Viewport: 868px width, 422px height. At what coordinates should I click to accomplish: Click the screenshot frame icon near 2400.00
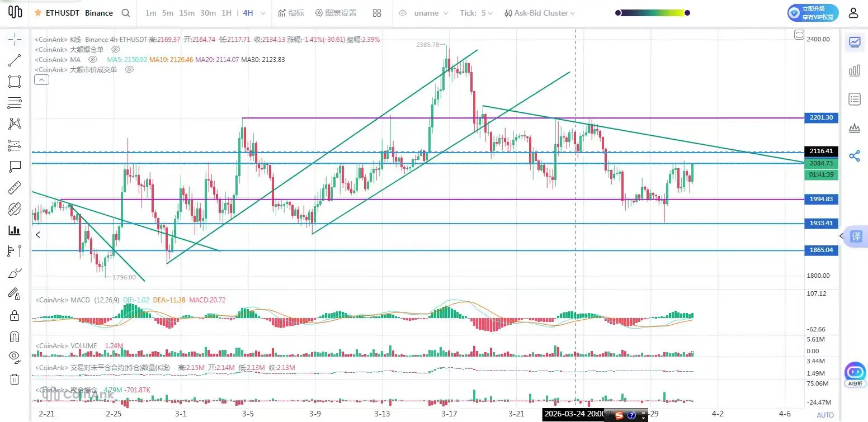(x=799, y=36)
